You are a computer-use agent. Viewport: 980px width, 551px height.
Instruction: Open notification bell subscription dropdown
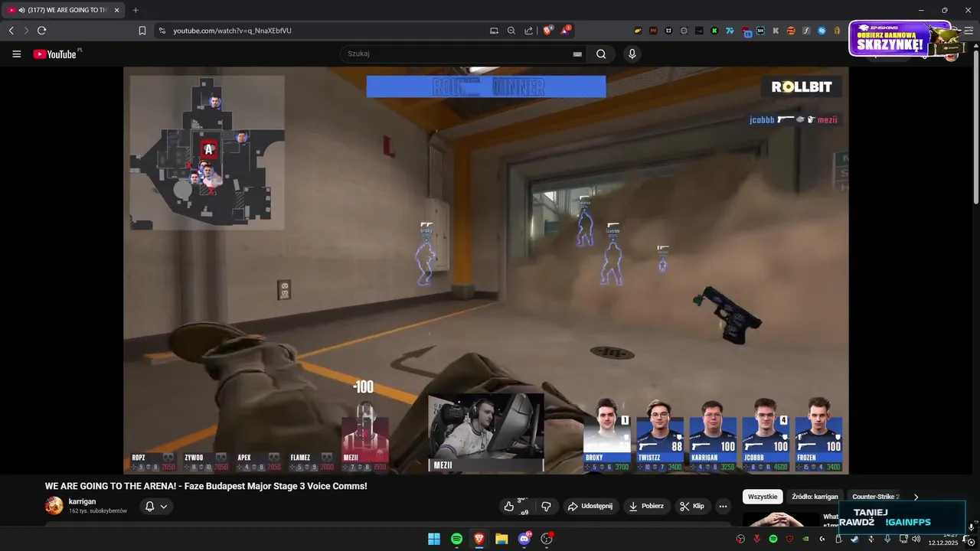156,506
